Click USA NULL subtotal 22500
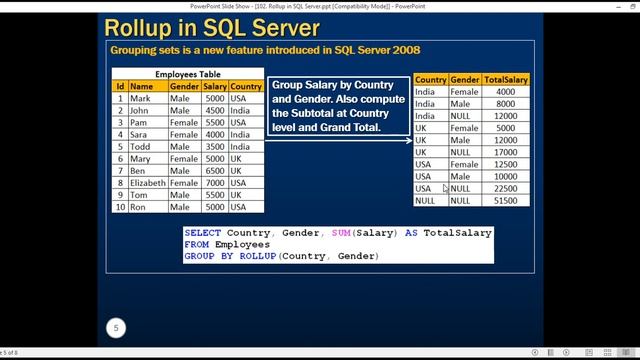 tap(505, 189)
